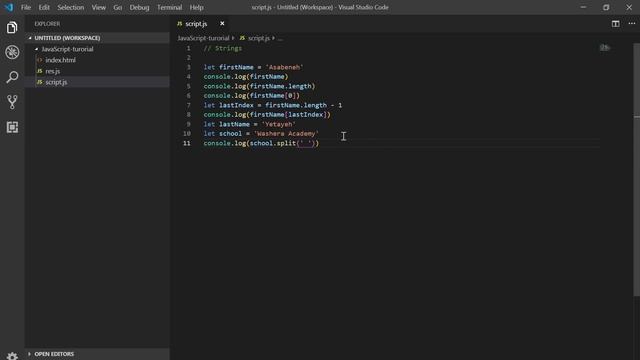Open the Go menu
The image size is (640, 360).
[118, 7]
